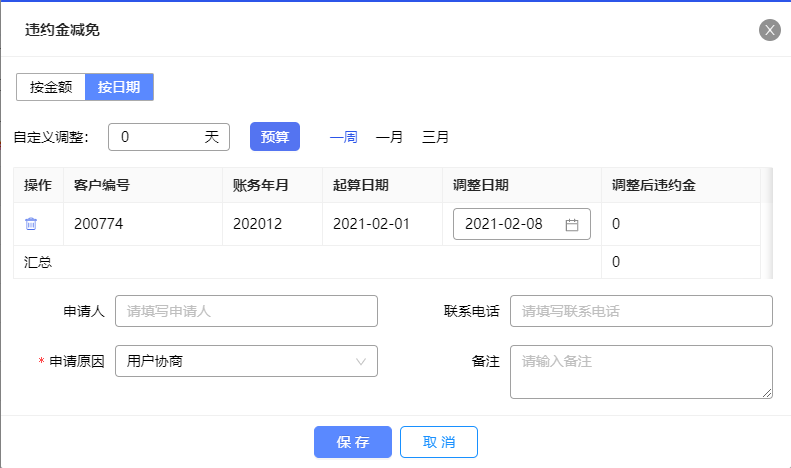Delete the row for customer 200774
Image resolution: width=791 pixels, height=468 pixels.
31,223
